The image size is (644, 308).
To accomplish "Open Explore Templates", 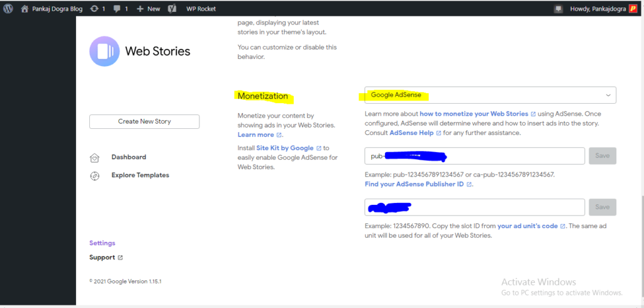I will click(x=140, y=175).
